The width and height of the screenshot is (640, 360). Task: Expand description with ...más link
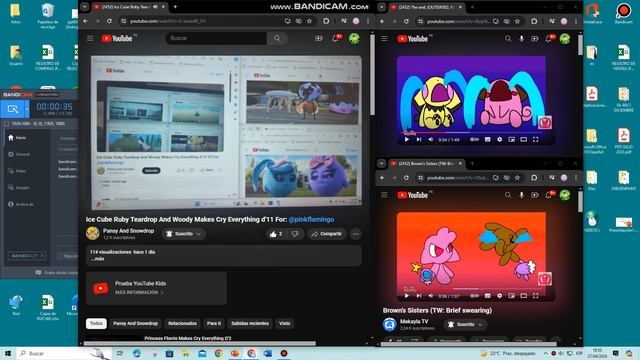(x=97, y=258)
